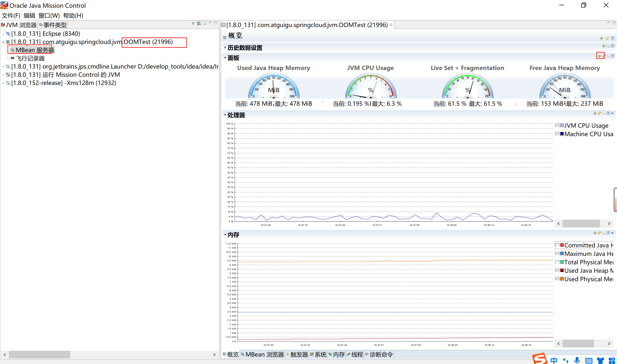Click reset-to-default arrow icon in 概览 header
The height and width of the screenshot is (364, 617).
click(x=607, y=38)
